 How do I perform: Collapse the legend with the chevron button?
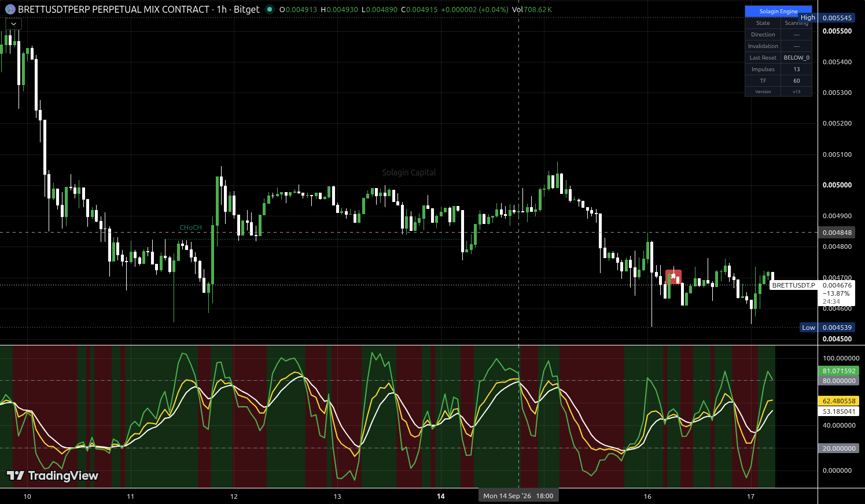click(13, 24)
